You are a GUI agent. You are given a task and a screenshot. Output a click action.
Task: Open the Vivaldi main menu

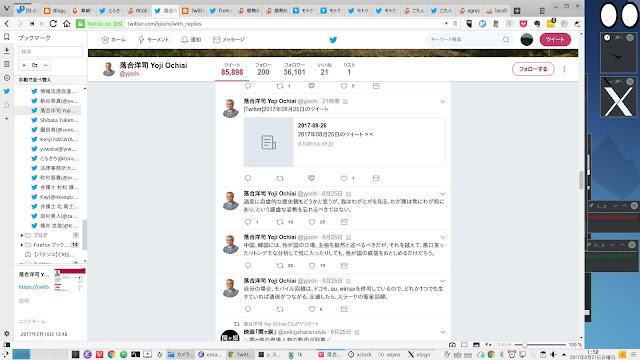coord(7,8)
